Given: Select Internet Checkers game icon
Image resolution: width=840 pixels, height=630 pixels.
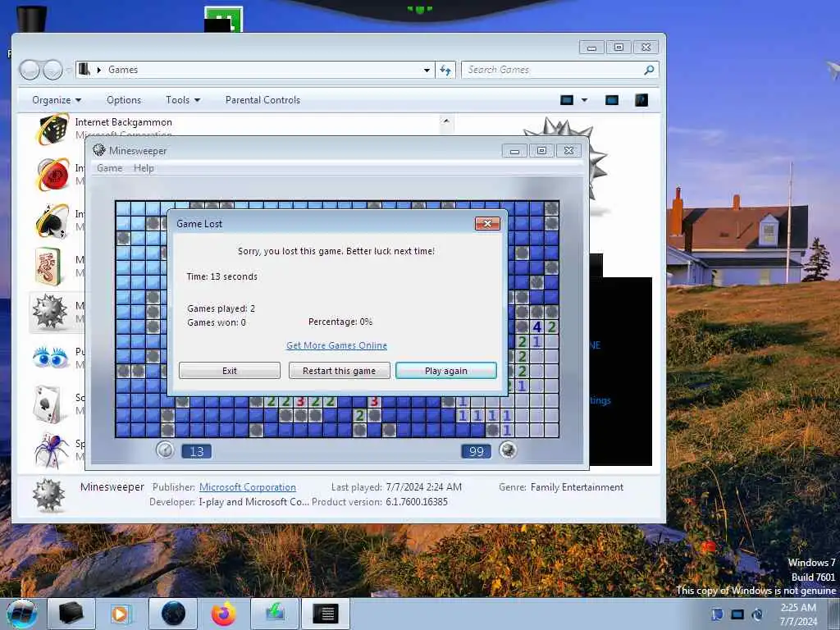Looking at the screenshot, I should [x=52, y=174].
